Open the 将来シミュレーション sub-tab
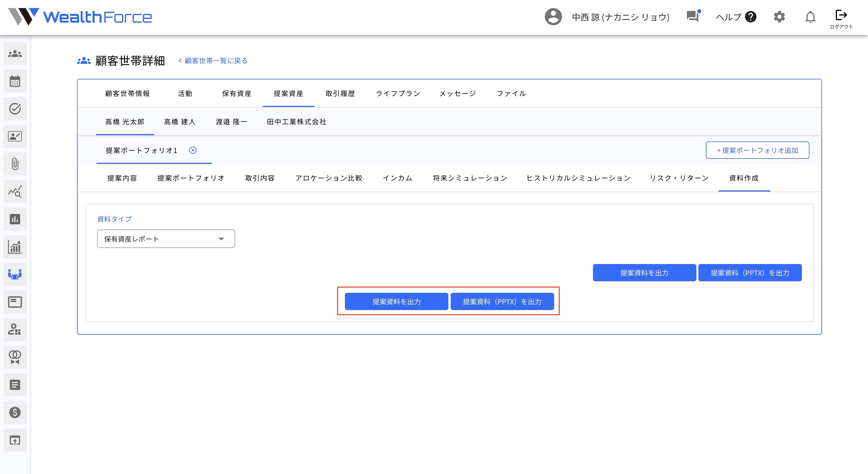 click(x=470, y=178)
